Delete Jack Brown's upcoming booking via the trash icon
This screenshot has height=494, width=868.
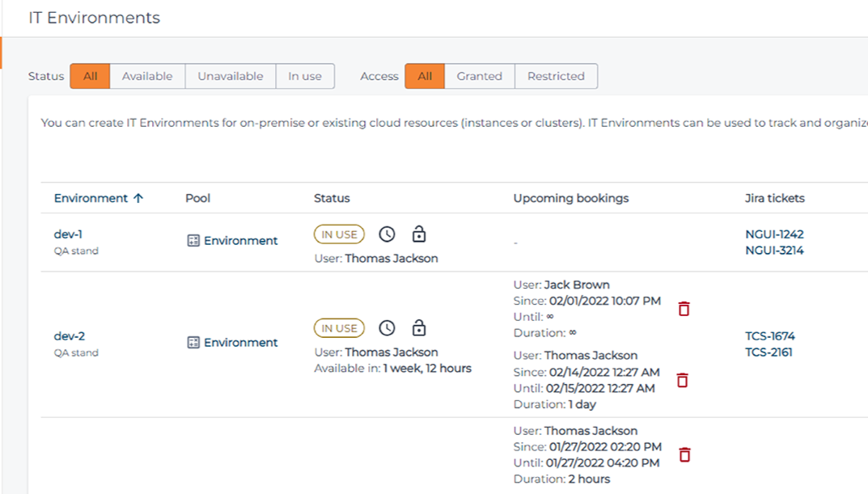[684, 308]
